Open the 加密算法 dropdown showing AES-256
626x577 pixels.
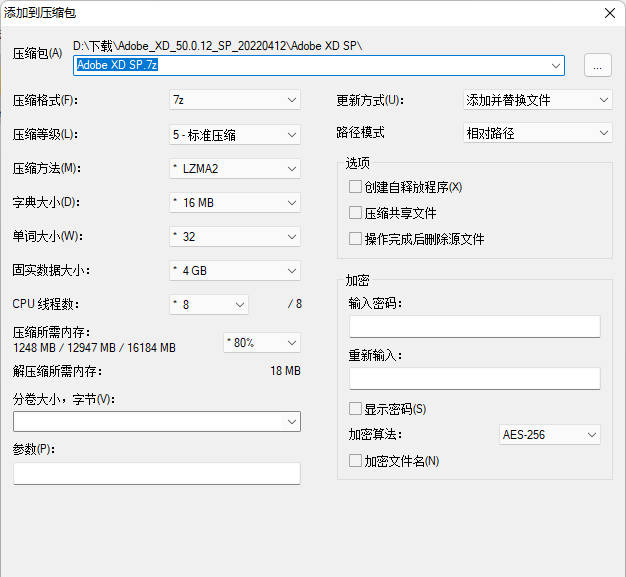pos(549,434)
